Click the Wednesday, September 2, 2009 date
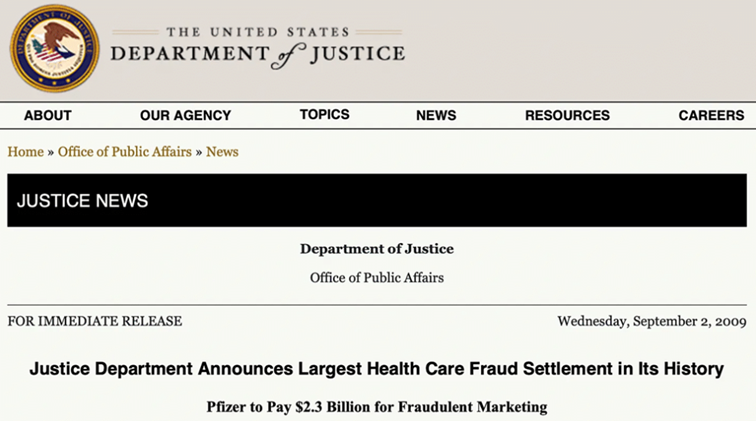Screen dimensions: 756x421 click(x=651, y=321)
